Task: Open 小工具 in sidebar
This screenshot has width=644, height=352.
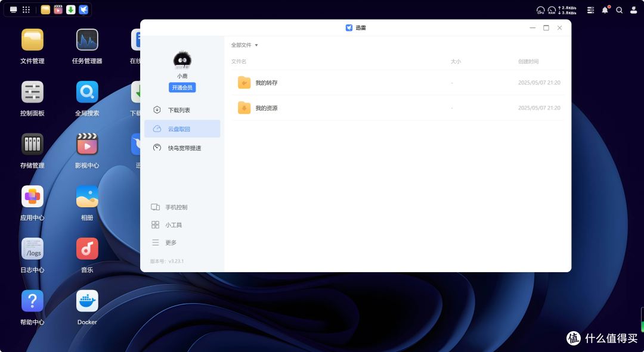Action: (167, 225)
